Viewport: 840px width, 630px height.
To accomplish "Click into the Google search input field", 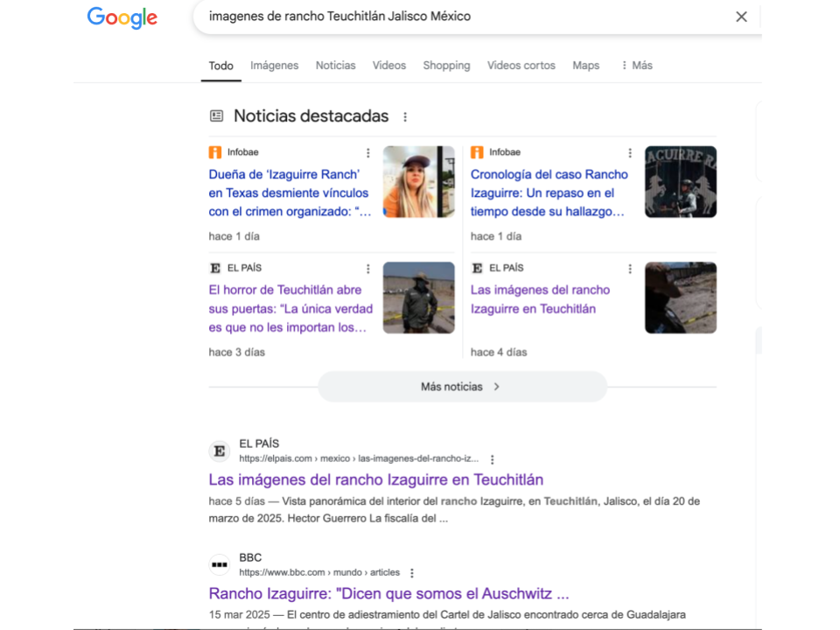I will (455, 17).
